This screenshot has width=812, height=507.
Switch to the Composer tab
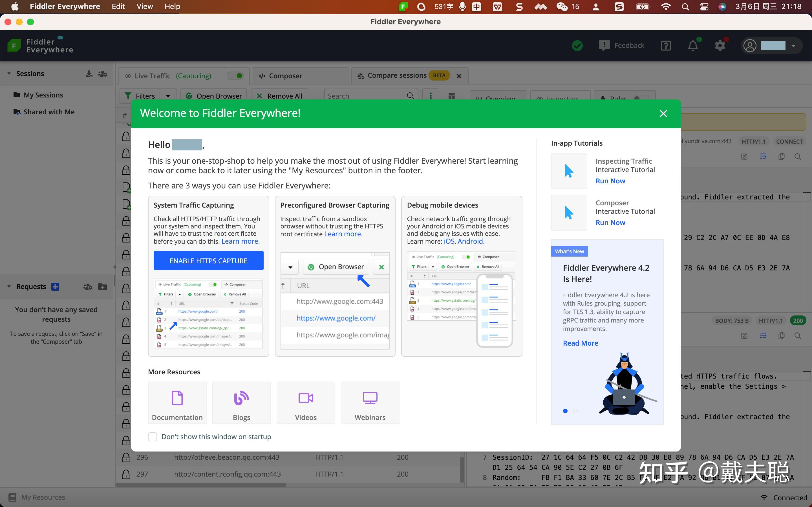coord(285,76)
